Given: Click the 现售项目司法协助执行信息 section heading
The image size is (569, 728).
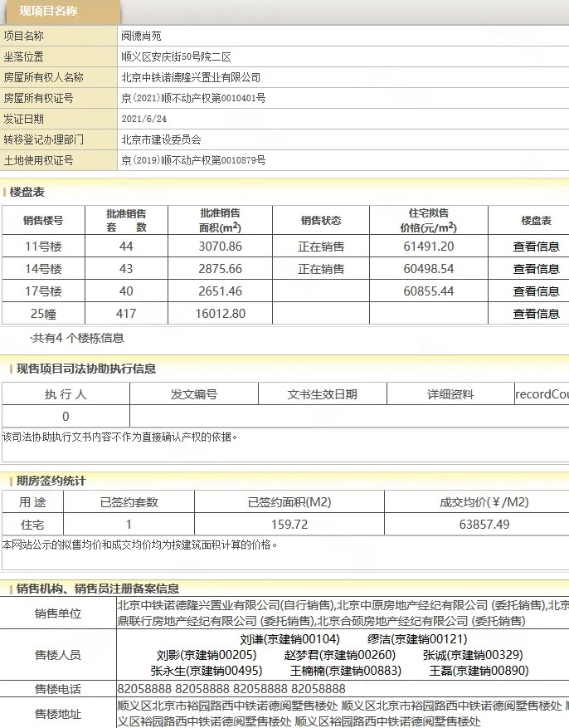Looking at the screenshot, I should point(86,369).
